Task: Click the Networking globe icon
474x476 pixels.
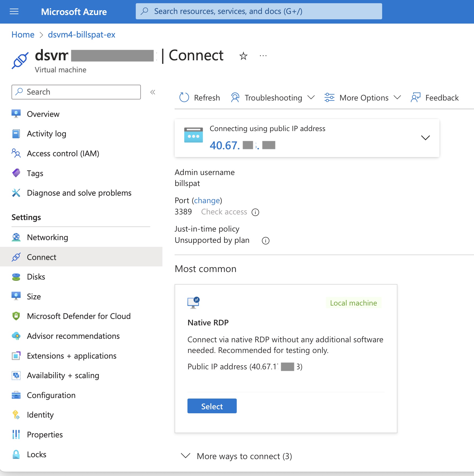Action: click(x=16, y=237)
